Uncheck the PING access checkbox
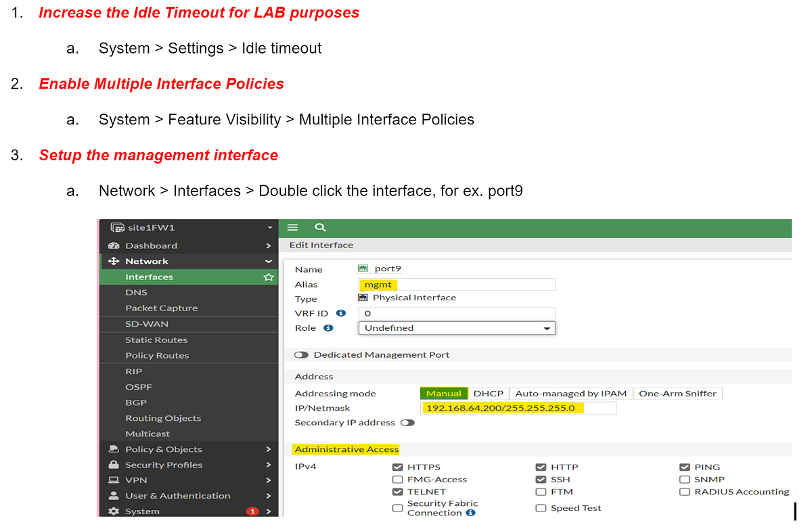Image resolution: width=812 pixels, height=529 pixels. pyautogui.click(x=685, y=467)
